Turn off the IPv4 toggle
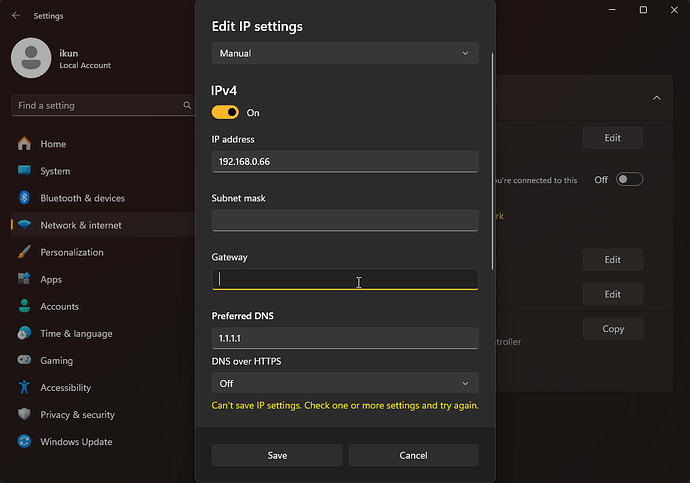The width and height of the screenshot is (690, 483). (225, 112)
